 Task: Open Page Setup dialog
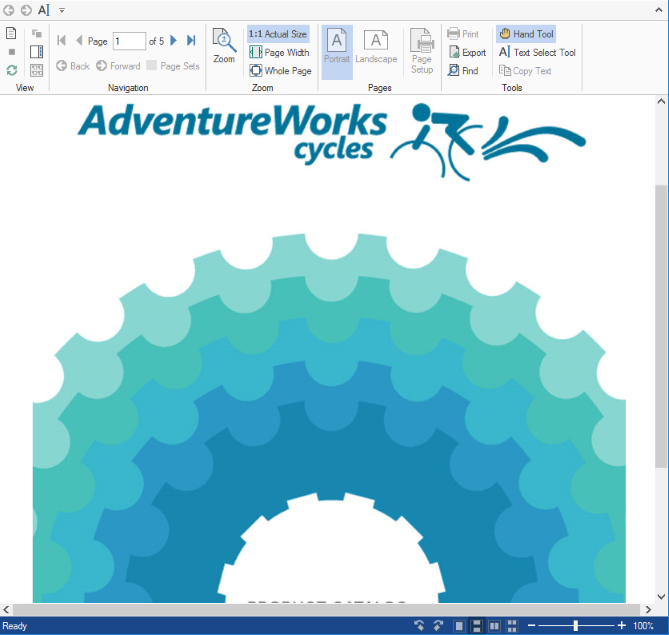tap(422, 51)
